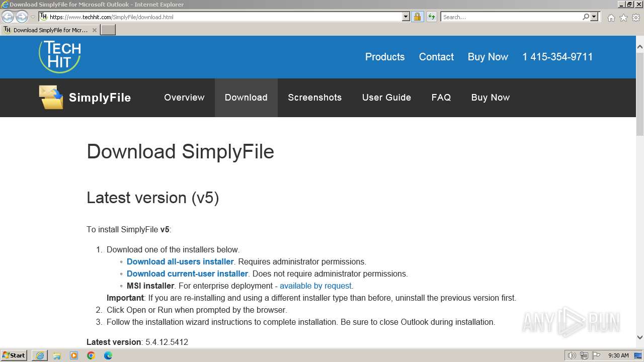Click the vertical scrollbar thumb
Screen dimensions: 644x362
(x=640, y=94)
